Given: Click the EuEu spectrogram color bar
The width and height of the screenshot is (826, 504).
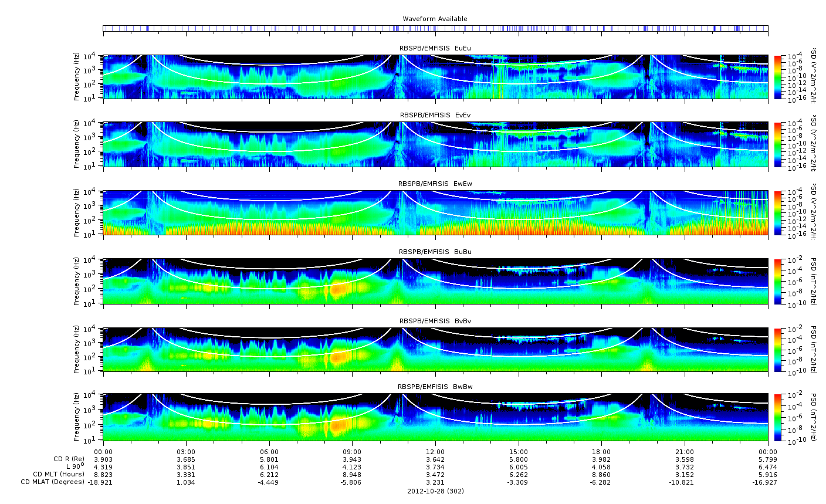Looking at the screenshot, I should coord(778,77).
